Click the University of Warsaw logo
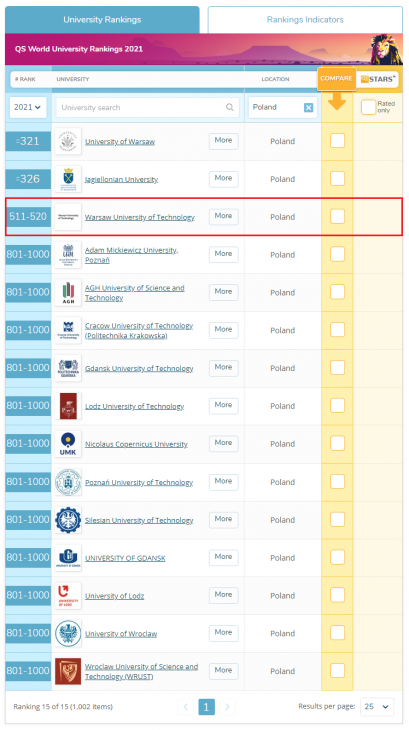Screen dimensions: 409x730 click(x=68, y=142)
